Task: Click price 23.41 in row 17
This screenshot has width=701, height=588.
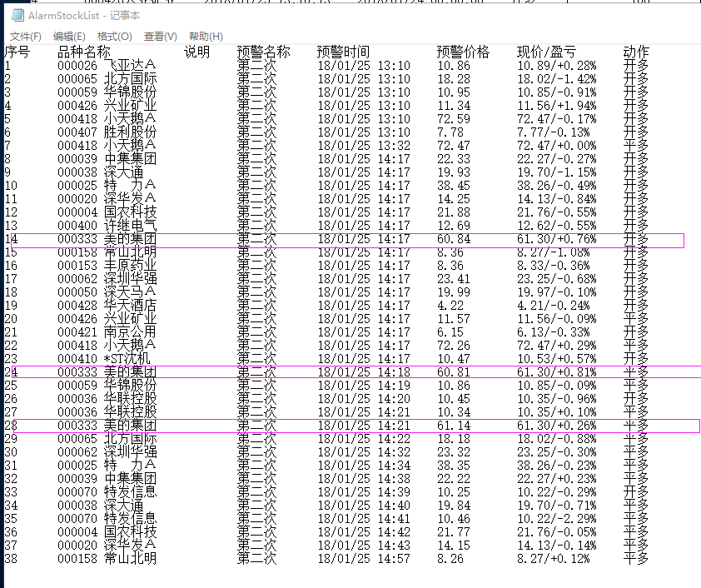Action: (x=454, y=278)
